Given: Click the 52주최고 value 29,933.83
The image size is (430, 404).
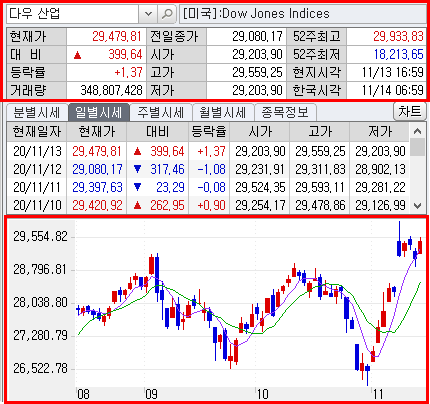Looking at the screenshot, I should (x=398, y=36).
